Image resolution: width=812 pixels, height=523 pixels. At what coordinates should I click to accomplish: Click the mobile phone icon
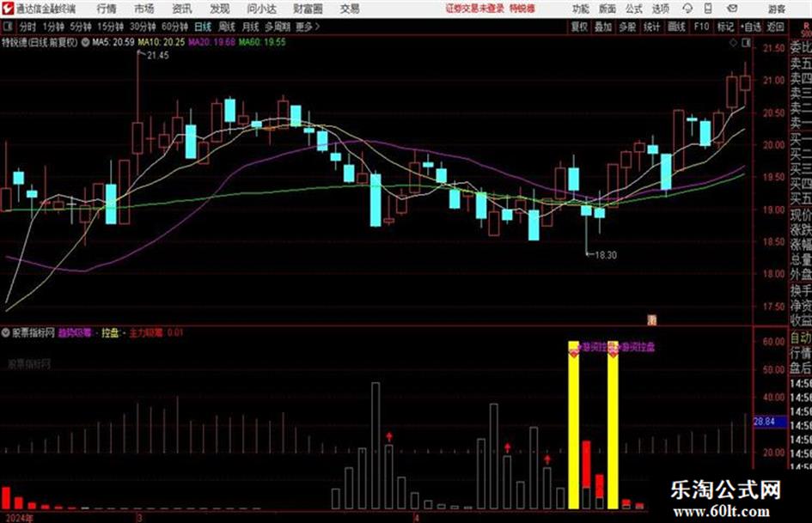click(x=708, y=9)
